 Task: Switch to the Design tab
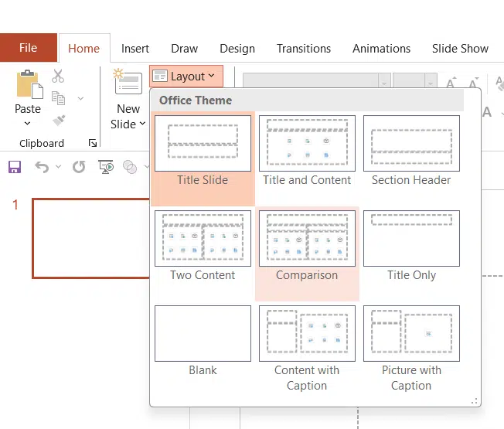pos(237,48)
